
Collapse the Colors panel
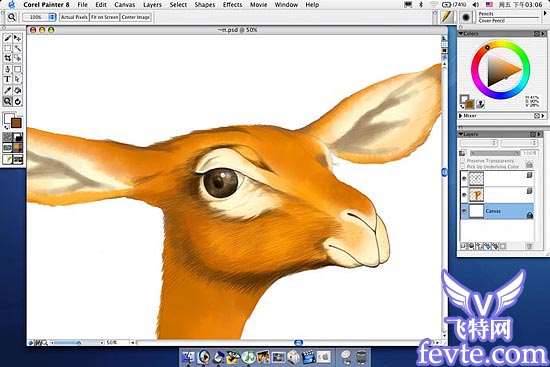click(x=461, y=34)
